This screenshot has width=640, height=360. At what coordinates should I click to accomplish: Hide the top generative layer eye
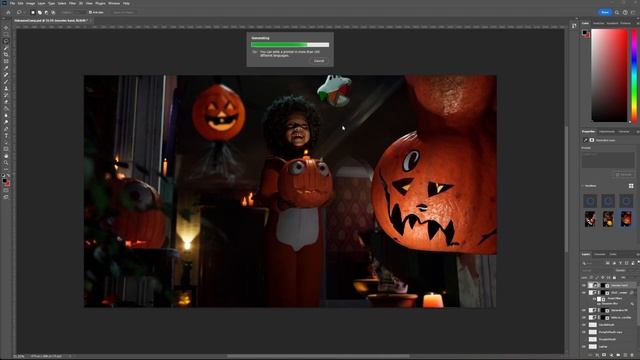click(x=584, y=285)
